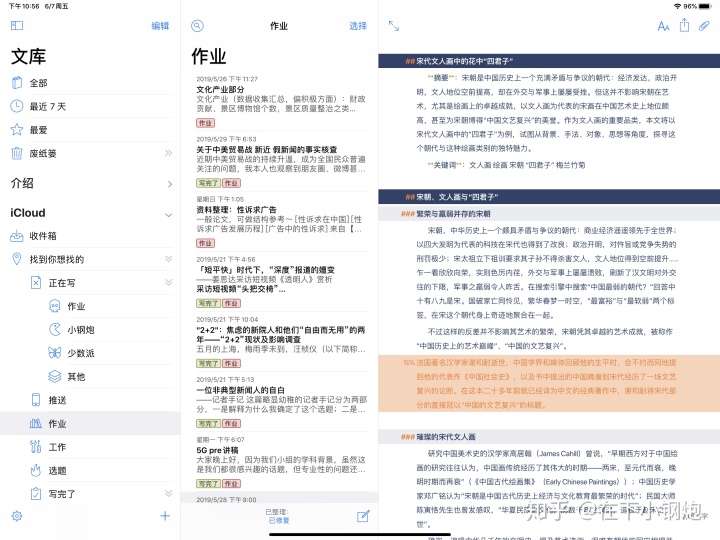
Task: Open sheet 5G pre 讲稿
Action: [x=281, y=463]
